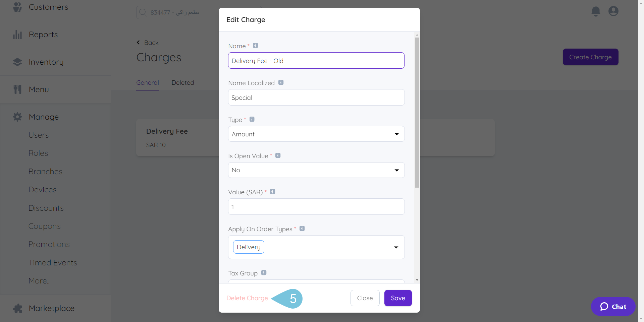Open the Is Open Value dropdown
Viewport: 644px width, 322px height.
point(316,170)
